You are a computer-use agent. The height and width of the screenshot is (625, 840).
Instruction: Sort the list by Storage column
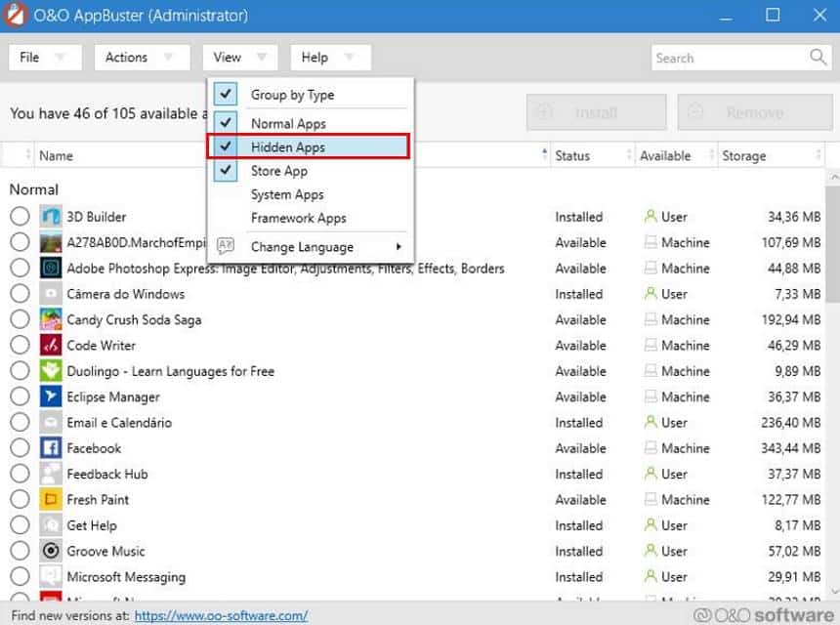coord(770,155)
